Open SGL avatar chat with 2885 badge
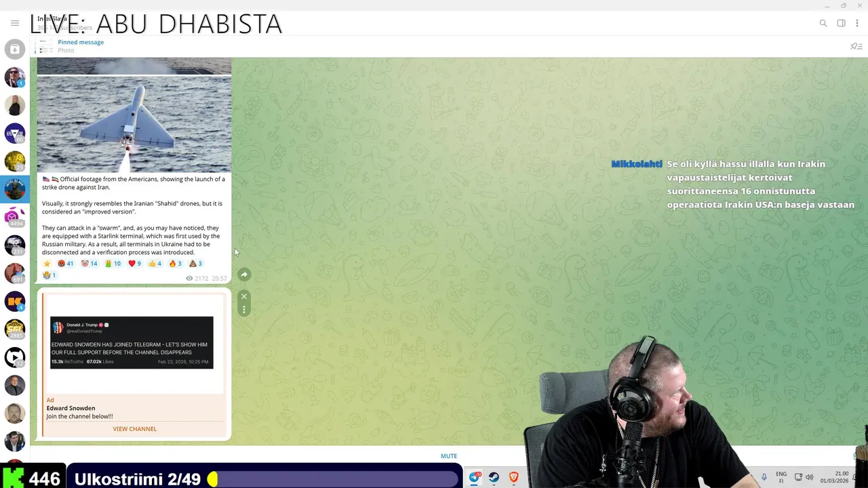Screen dimensions: 868x488 [x=15, y=329]
